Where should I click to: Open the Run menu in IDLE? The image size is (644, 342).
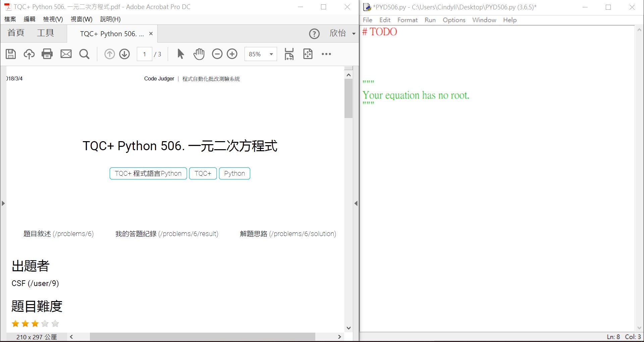(x=430, y=20)
